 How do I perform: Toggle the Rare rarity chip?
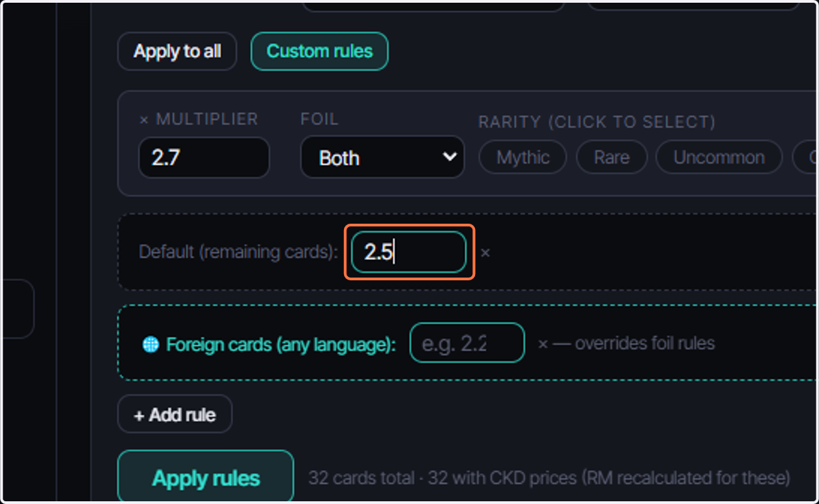point(612,158)
